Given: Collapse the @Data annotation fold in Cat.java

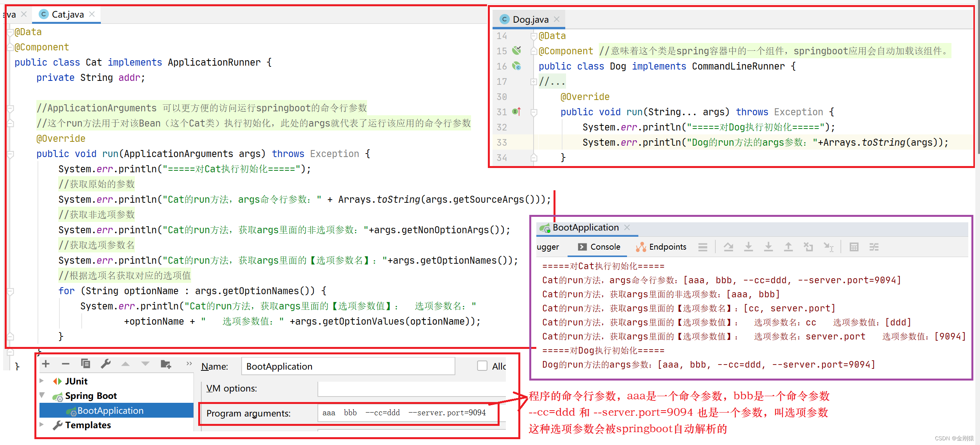Looking at the screenshot, I should click(11, 32).
